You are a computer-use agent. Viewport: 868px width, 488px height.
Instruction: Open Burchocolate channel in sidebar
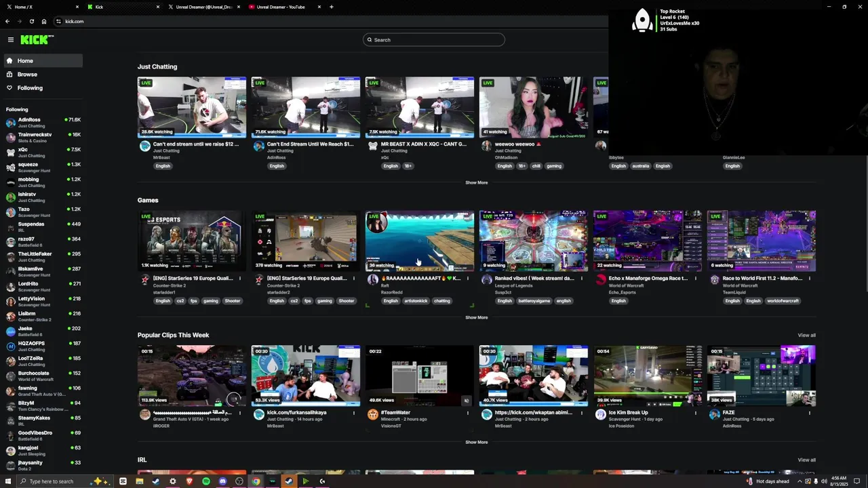(x=43, y=376)
